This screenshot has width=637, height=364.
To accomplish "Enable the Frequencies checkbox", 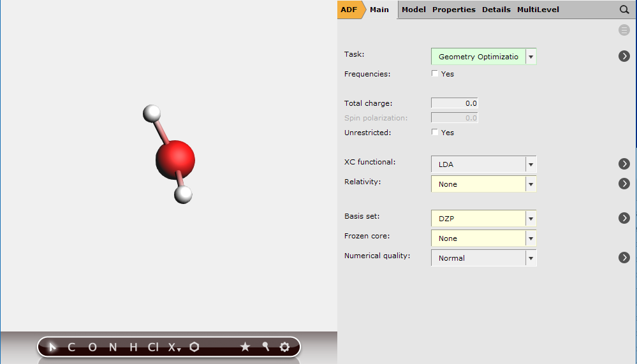I will click(435, 73).
